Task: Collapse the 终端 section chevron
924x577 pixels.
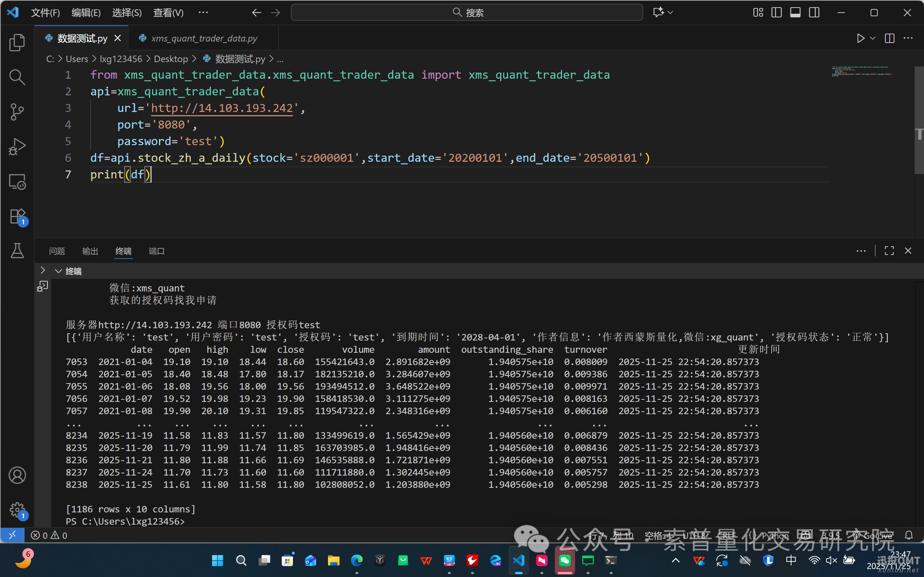Action: [59, 271]
